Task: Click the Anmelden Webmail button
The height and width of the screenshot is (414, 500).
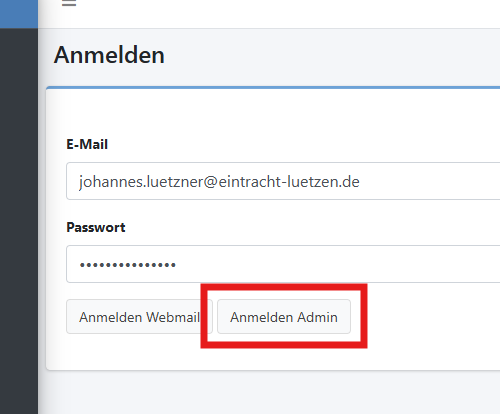Action: click(139, 317)
